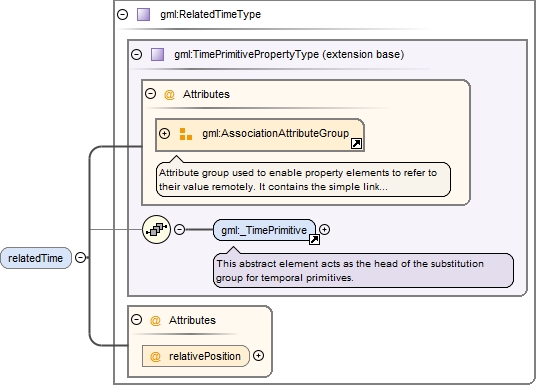Click the orange attribute group icon beside AssociationAttributeGroup
The image size is (537, 386).
pos(186,134)
